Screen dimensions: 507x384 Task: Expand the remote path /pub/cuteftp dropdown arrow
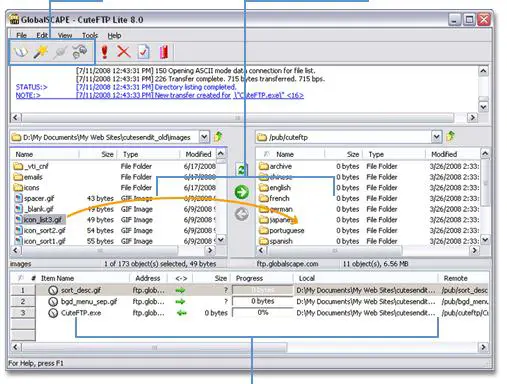(436, 137)
